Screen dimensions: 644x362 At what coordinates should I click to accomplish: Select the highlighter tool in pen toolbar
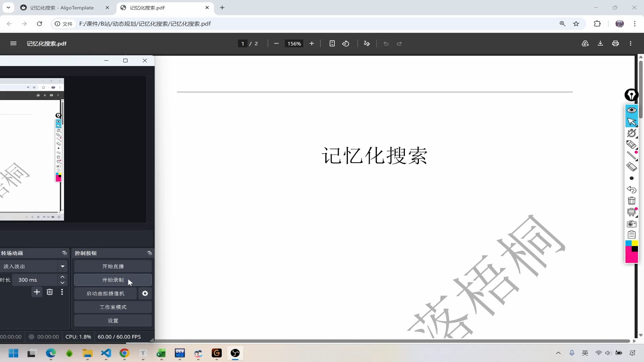631,144
